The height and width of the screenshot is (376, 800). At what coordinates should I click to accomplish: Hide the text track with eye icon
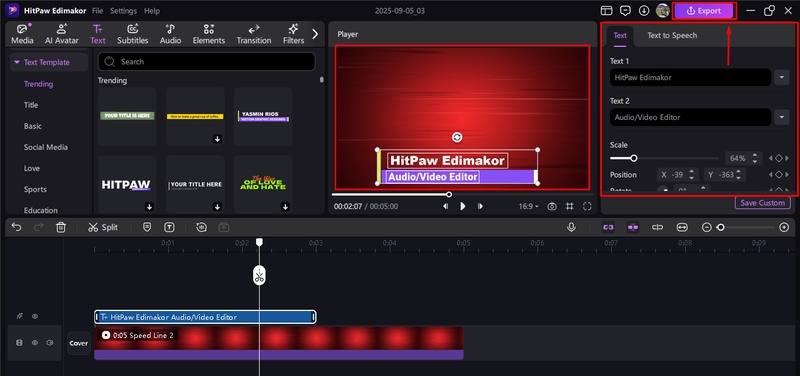pyautogui.click(x=35, y=316)
